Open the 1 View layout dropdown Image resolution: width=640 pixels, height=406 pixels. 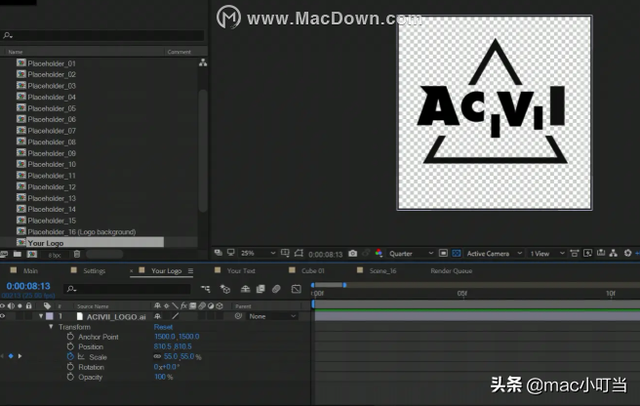click(547, 253)
